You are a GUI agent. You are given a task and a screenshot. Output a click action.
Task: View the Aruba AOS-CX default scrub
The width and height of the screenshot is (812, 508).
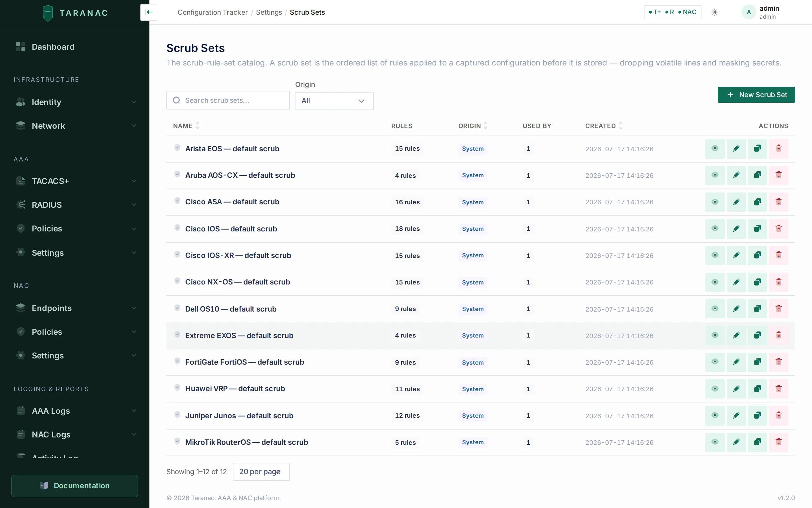click(x=715, y=175)
